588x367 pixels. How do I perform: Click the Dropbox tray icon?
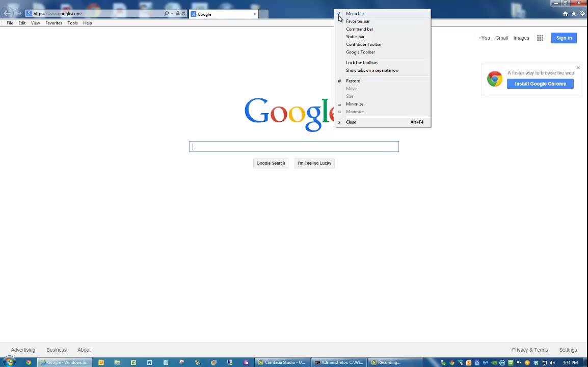[536, 363]
